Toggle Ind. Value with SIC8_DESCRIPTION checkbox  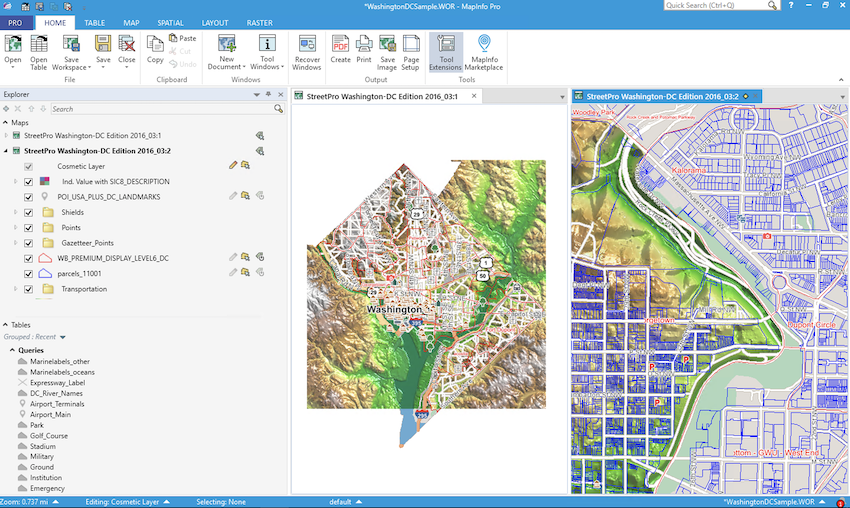pyautogui.click(x=29, y=182)
